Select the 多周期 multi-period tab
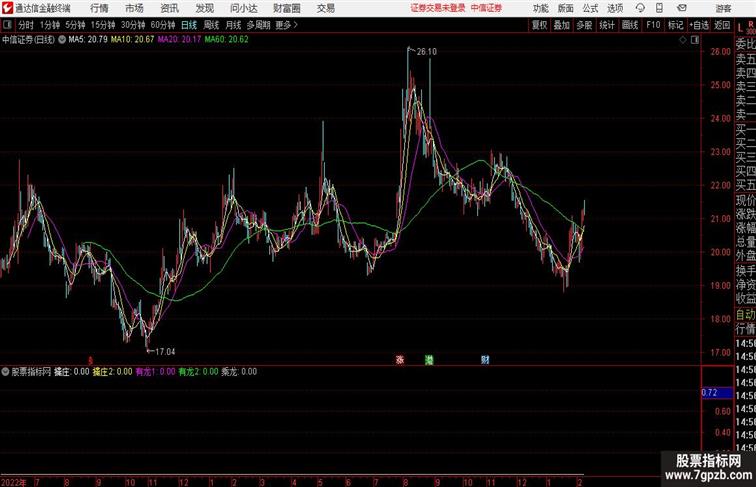Image resolution: width=756 pixels, height=487 pixels. pos(258,25)
